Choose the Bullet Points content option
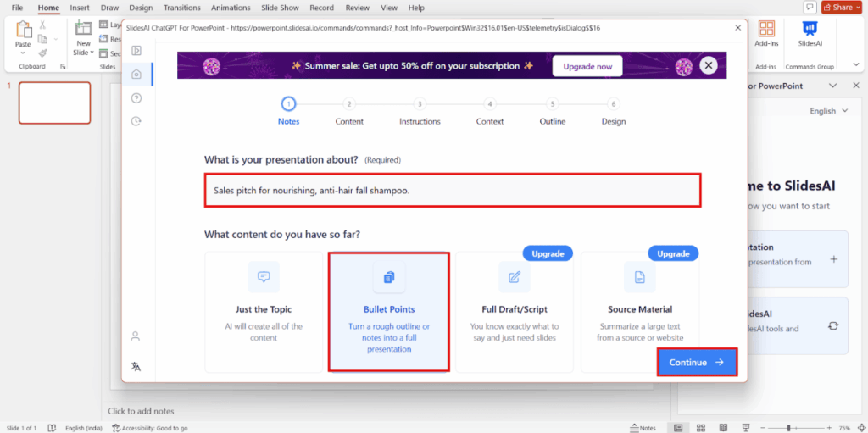The height and width of the screenshot is (433, 868). pos(389,311)
